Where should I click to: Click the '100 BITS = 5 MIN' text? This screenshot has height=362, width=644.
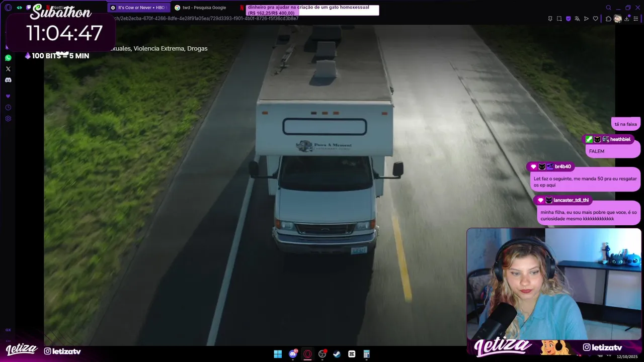tap(60, 56)
